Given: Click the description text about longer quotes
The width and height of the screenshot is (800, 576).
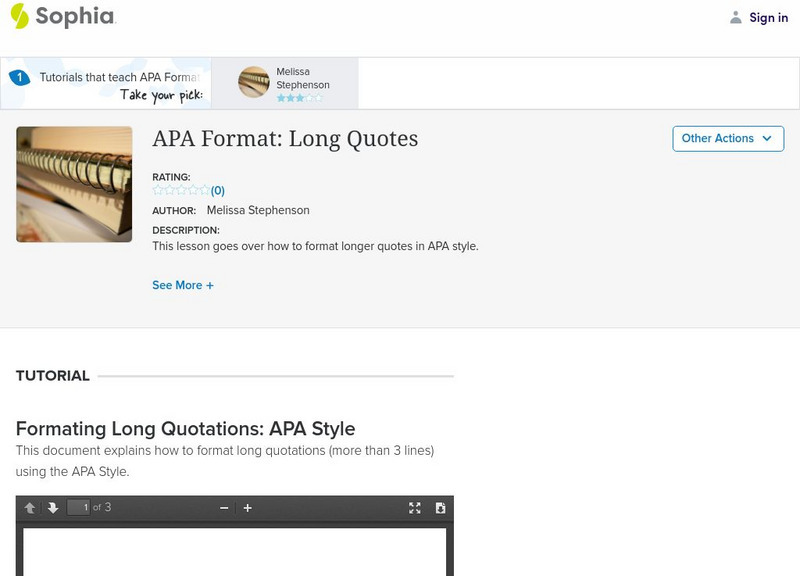Looking at the screenshot, I should [x=315, y=246].
